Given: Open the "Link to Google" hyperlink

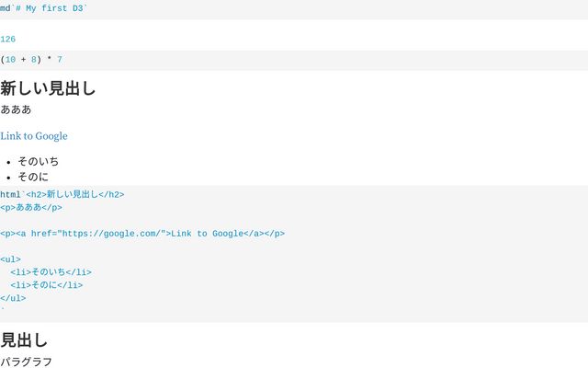Looking at the screenshot, I should [x=34, y=136].
